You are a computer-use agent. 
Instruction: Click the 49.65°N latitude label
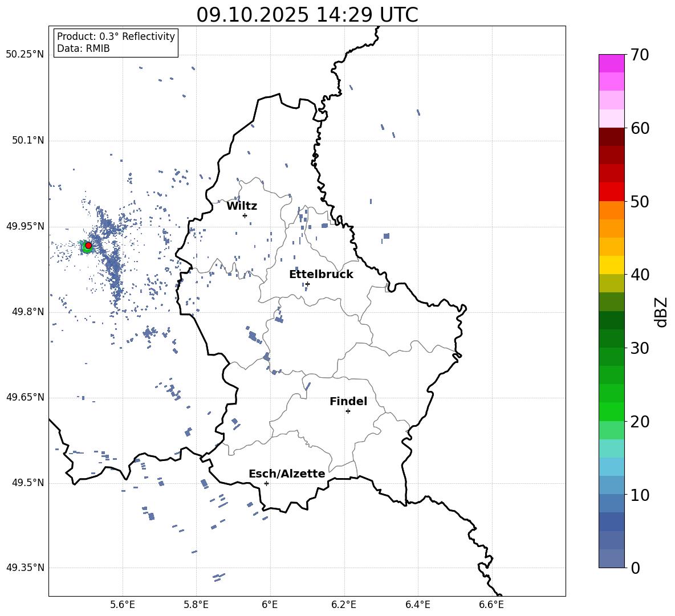point(25,397)
